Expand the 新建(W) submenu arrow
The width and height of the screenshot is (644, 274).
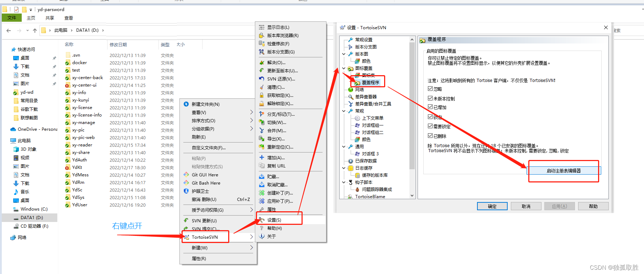pos(251,248)
